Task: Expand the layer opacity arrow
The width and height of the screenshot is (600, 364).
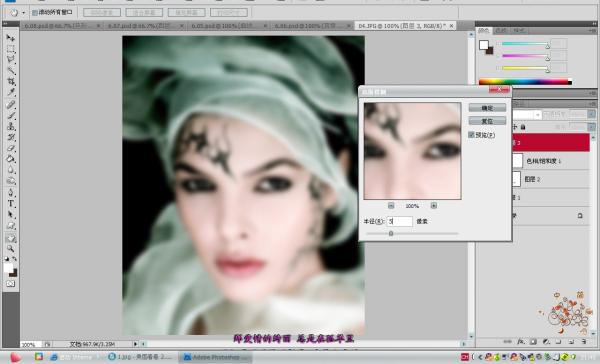Action: pyautogui.click(x=591, y=114)
